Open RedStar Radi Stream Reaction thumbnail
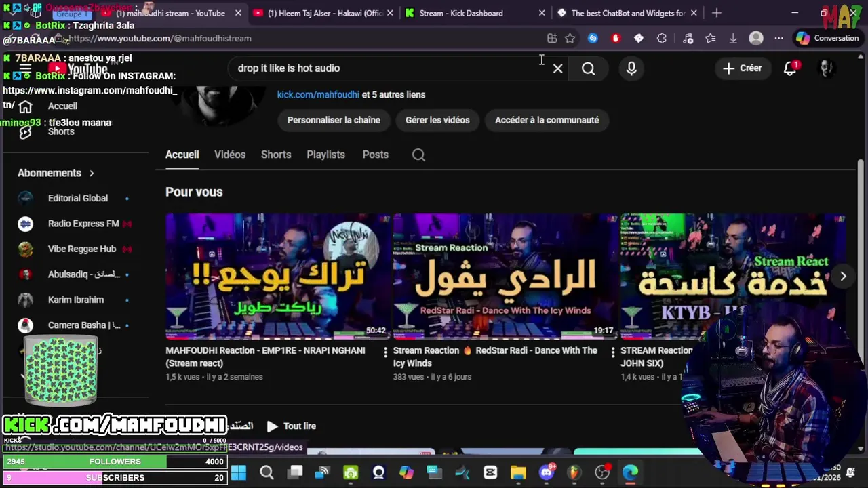This screenshot has height=488, width=868. 505,276
